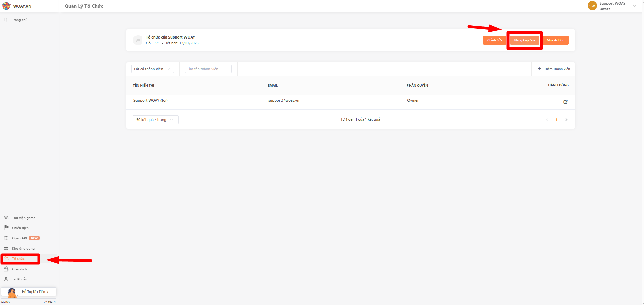Expand the Tất cả thành viên filter dropdown
Viewport: 644px width, 305px height.
pos(152,69)
